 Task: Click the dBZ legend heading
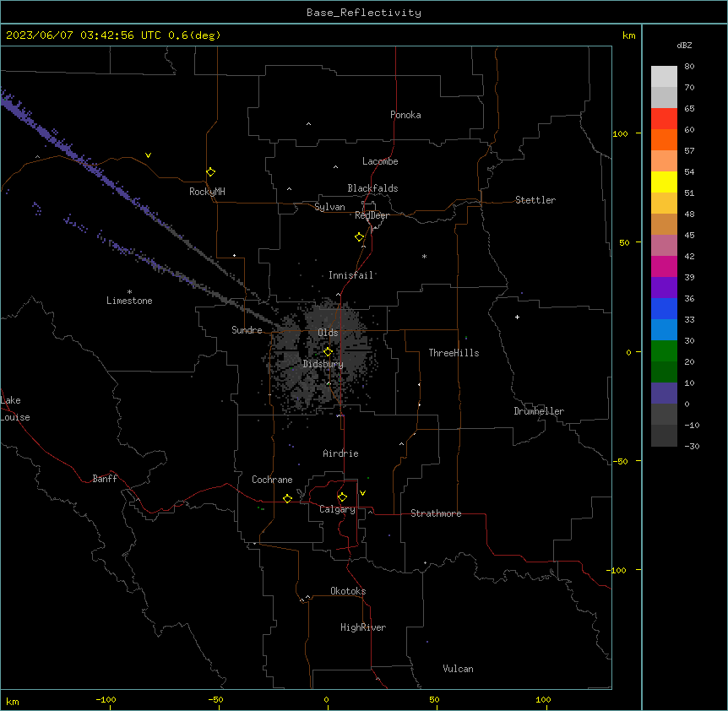(684, 45)
